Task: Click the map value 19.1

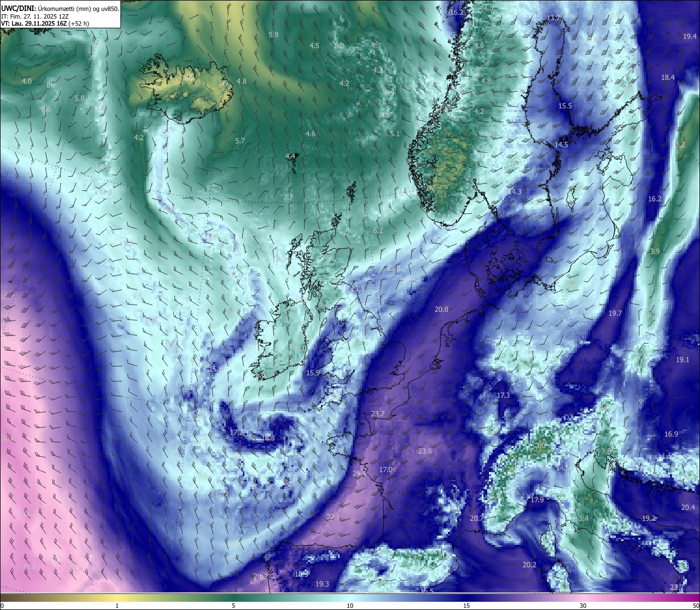Action: tap(682, 360)
